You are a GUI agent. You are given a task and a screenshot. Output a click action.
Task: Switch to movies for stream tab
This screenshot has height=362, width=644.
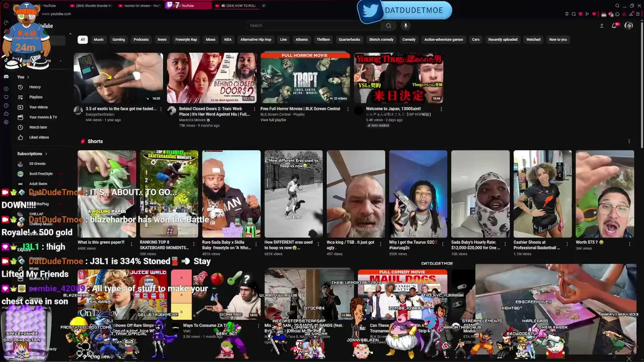(x=141, y=6)
